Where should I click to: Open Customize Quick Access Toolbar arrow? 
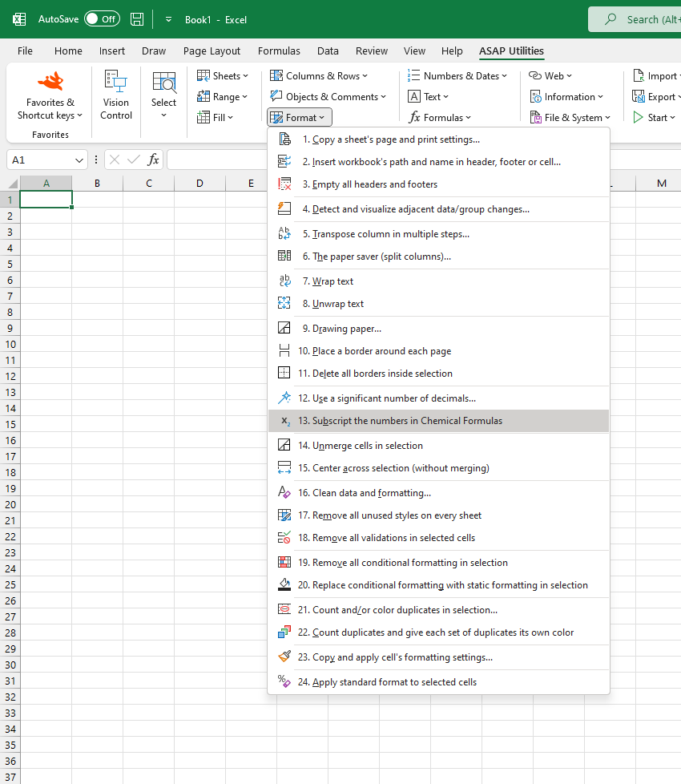point(168,19)
